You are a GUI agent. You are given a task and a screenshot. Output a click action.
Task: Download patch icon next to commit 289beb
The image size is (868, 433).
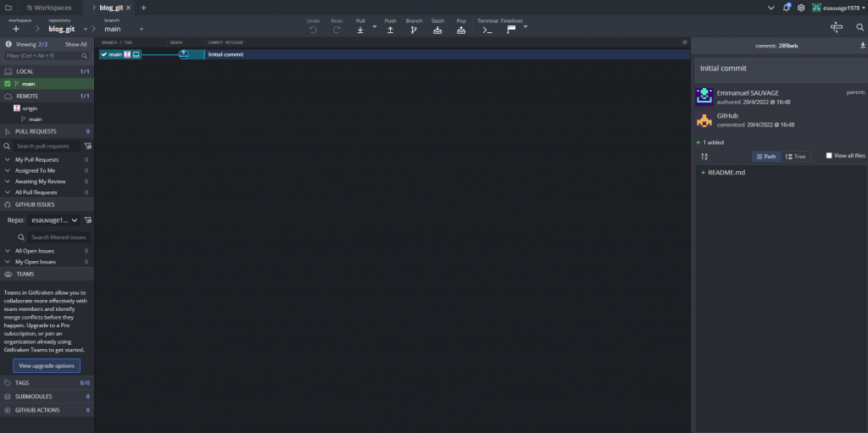(862, 46)
